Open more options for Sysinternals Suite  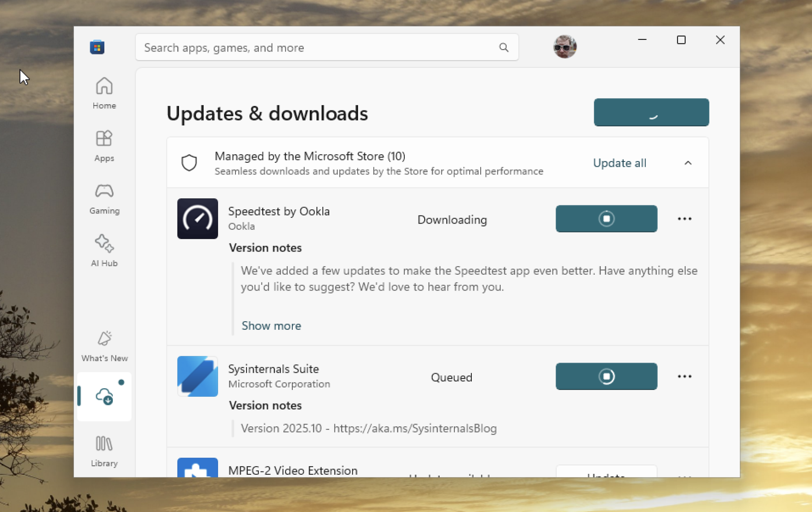[685, 376]
